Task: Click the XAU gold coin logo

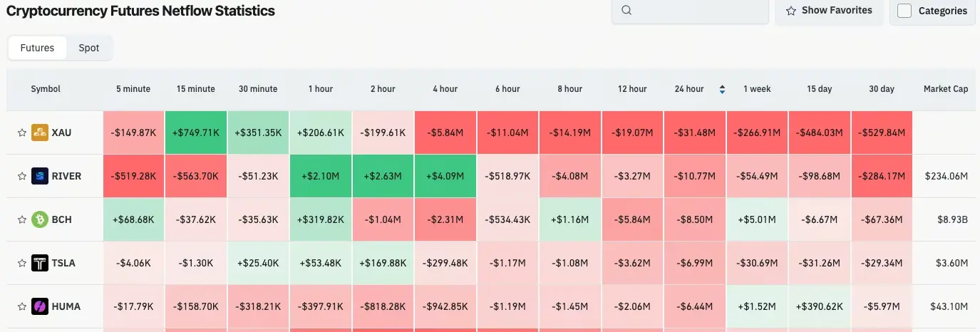Action: point(40,133)
